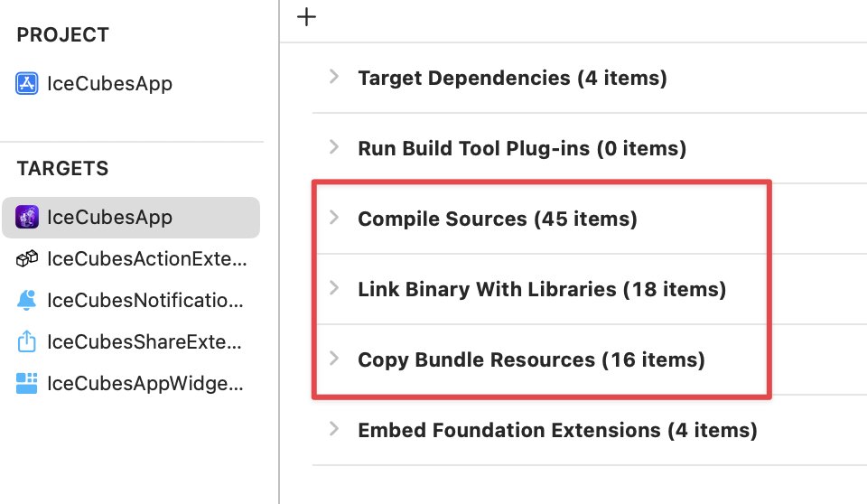
Task: Expand the Run Build Tool Plug-ins chevron
Action: point(334,147)
